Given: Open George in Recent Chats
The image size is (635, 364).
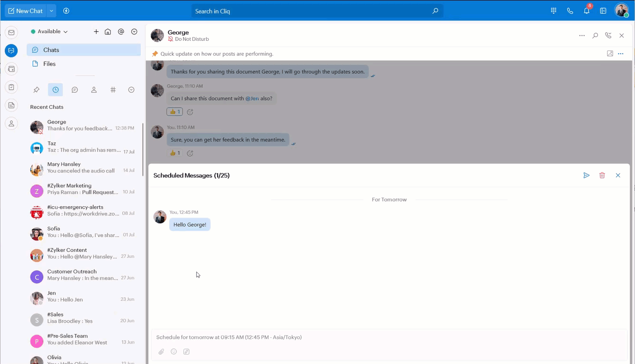Looking at the screenshot, I should pos(84,125).
